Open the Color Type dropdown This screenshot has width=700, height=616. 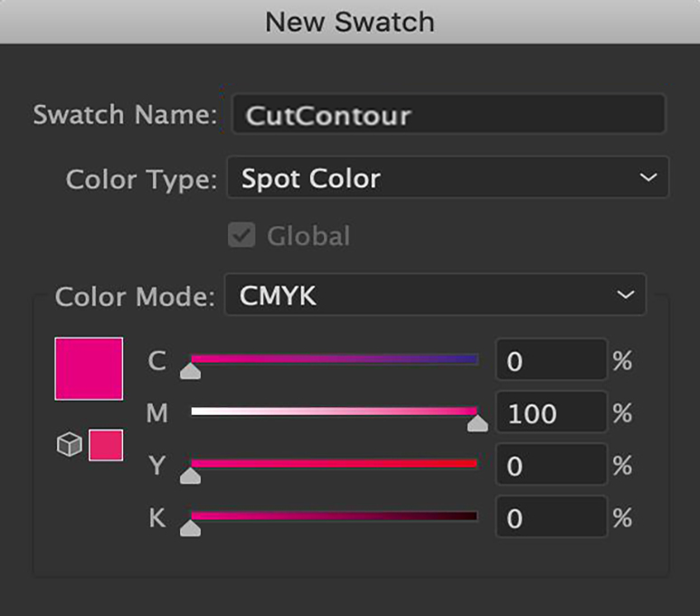447,178
